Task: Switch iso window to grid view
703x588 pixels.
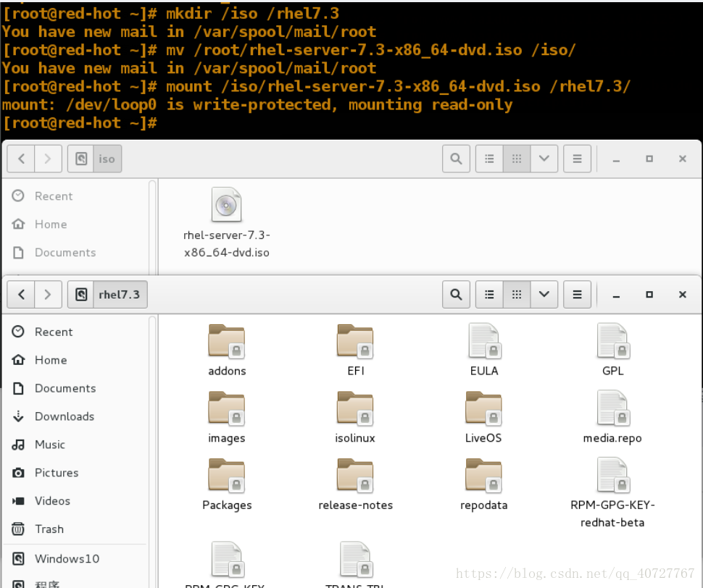Action: [x=517, y=159]
